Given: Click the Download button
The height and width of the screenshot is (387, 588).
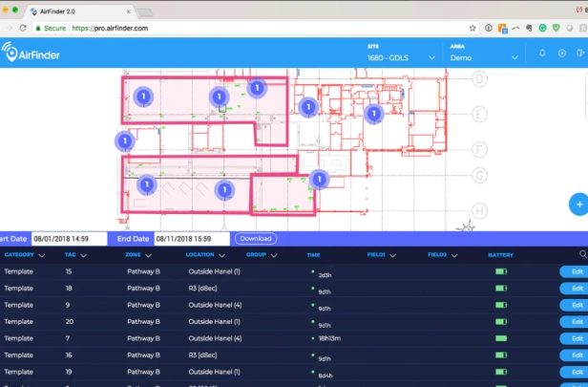Looking at the screenshot, I should [x=256, y=238].
